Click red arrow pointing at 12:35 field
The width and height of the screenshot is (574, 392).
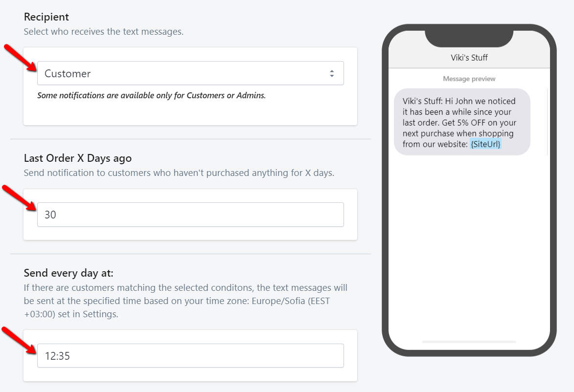pyautogui.click(x=21, y=339)
